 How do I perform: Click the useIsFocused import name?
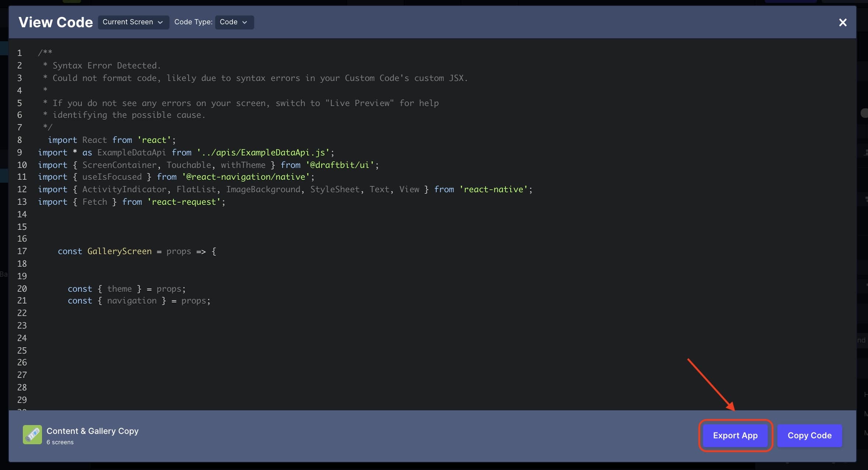(112, 177)
